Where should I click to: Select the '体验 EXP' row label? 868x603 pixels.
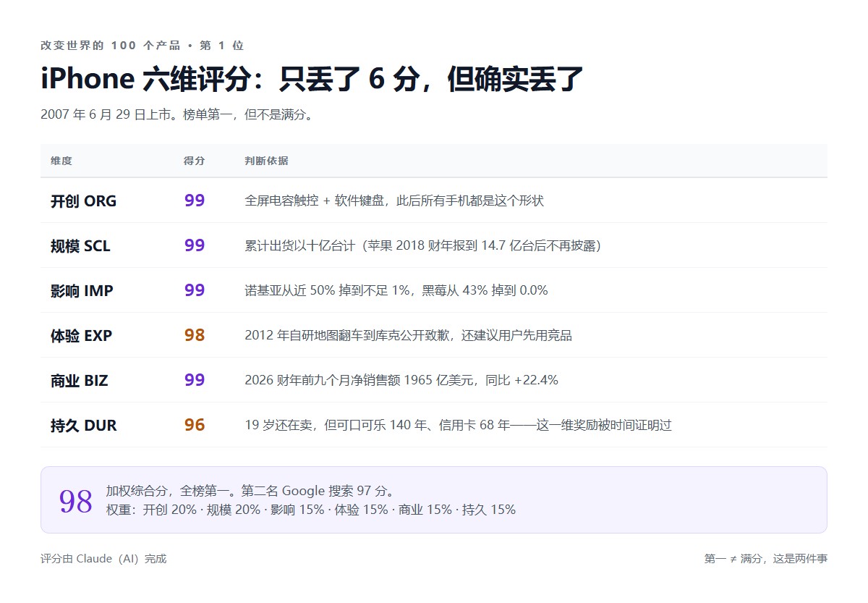(x=81, y=336)
